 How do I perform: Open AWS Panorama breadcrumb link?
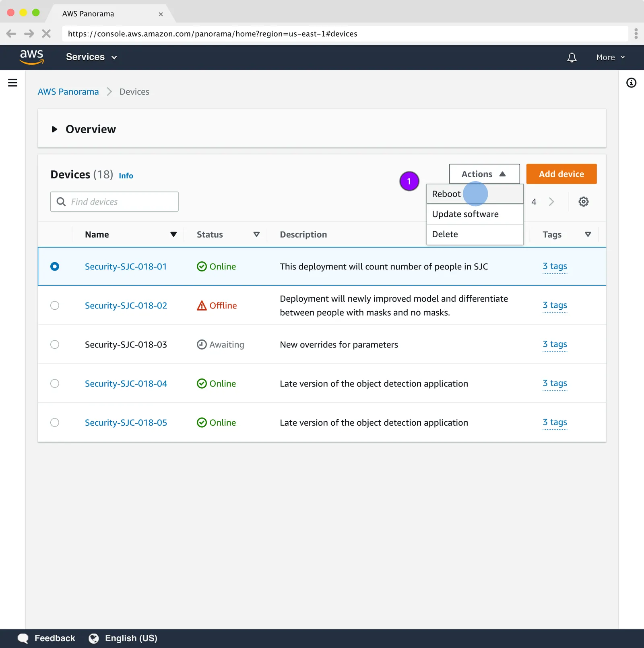68,92
